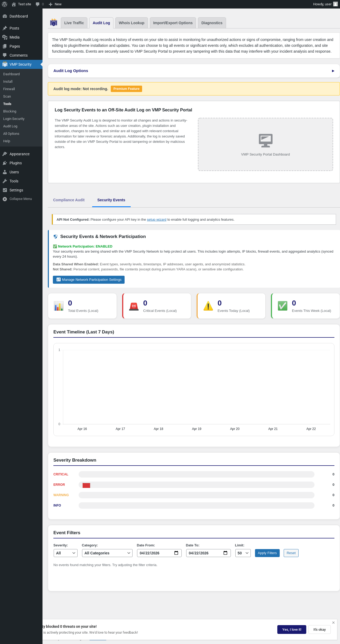Click the Apr 19 label on timeline chart

click(197, 429)
